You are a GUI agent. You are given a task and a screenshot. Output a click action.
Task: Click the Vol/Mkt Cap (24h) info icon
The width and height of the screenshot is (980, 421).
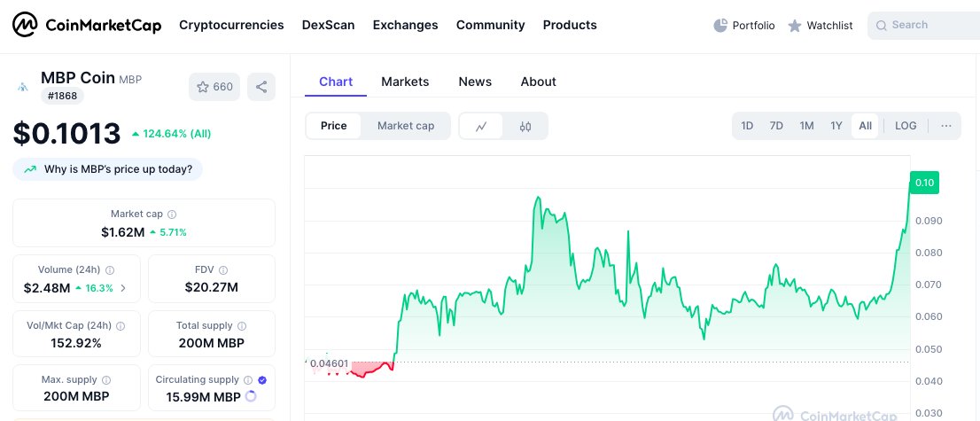point(121,326)
